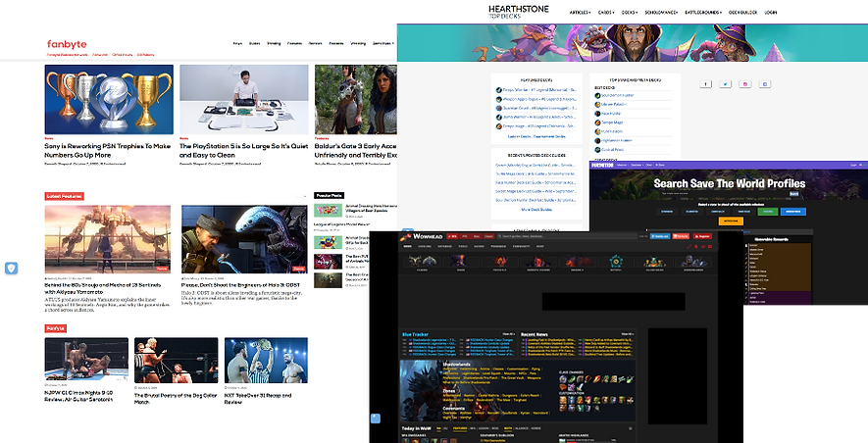This screenshot has height=443, width=868.
Task: Click the first customization race icon on Wowhead
Action: [x=562, y=400]
